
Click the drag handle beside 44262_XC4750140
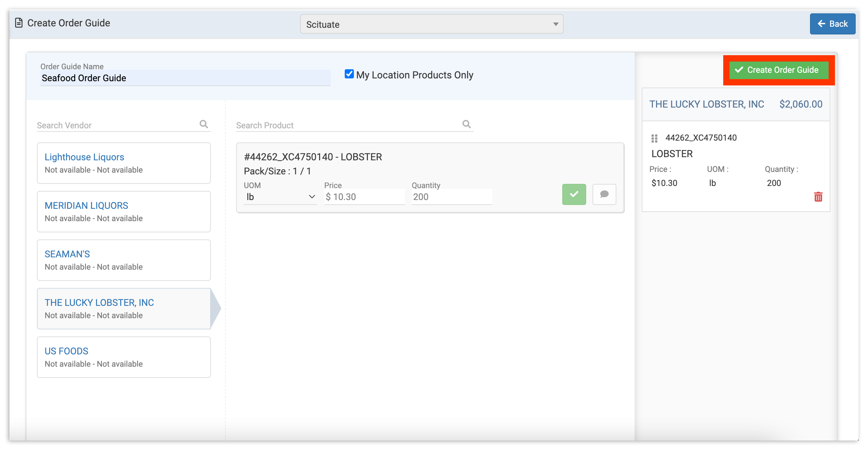pos(654,138)
